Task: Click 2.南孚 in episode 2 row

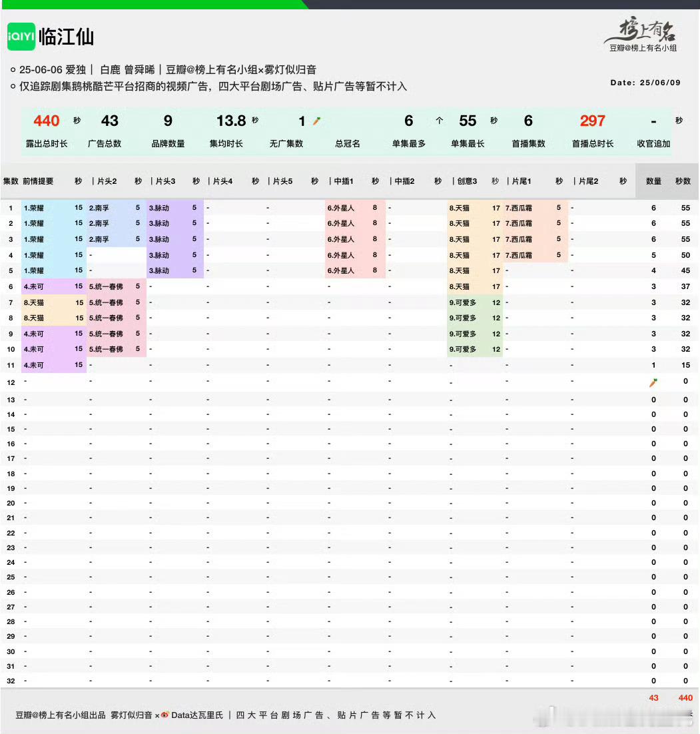Action: [x=99, y=223]
